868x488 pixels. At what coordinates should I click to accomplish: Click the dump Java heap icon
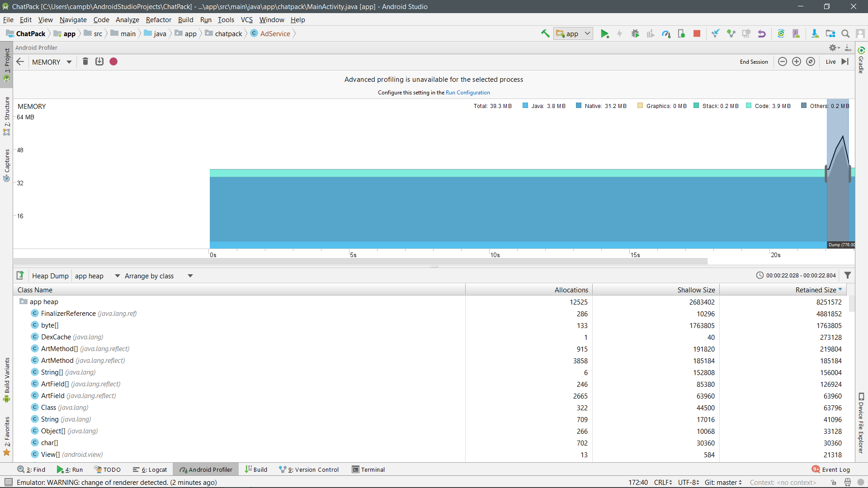click(99, 61)
